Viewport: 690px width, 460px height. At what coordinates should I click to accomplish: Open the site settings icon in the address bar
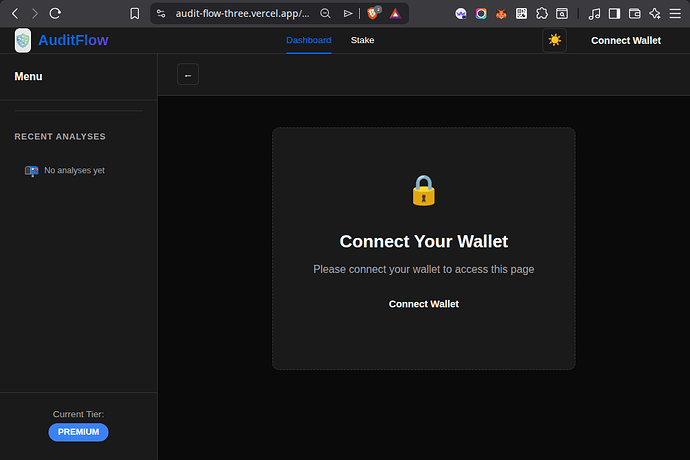(161, 14)
